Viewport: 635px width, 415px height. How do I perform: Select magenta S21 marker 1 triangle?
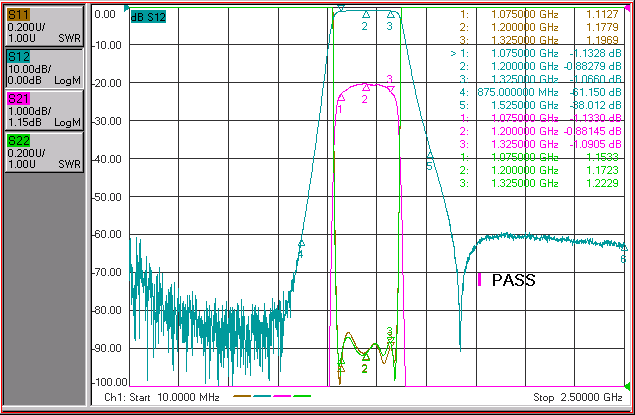coord(341,98)
